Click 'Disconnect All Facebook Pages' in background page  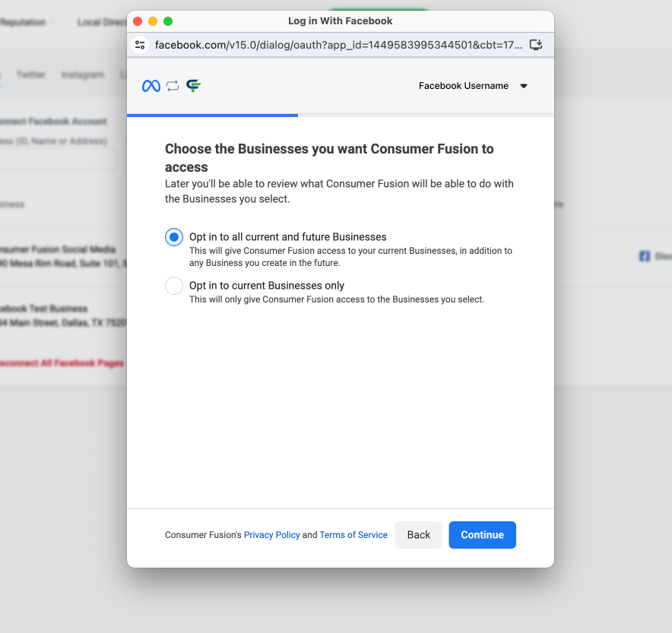[62, 363]
